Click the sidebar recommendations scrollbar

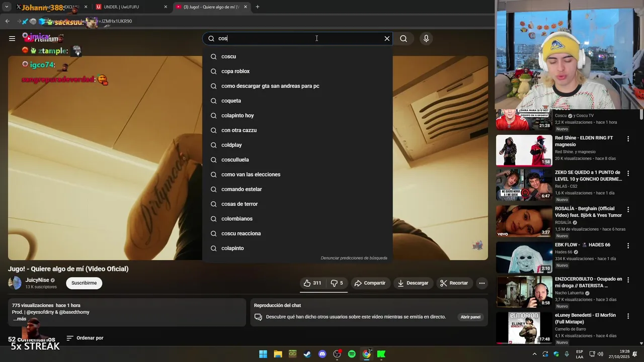pos(641,115)
